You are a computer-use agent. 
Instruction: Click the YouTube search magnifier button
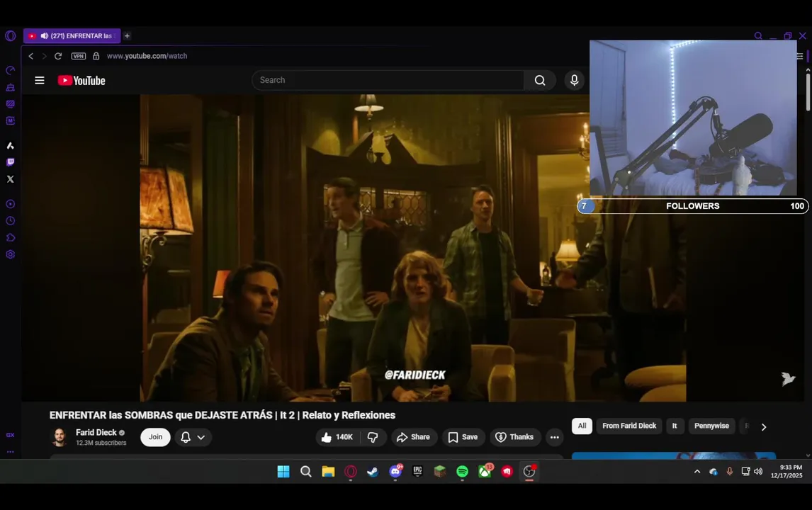click(540, 80)
